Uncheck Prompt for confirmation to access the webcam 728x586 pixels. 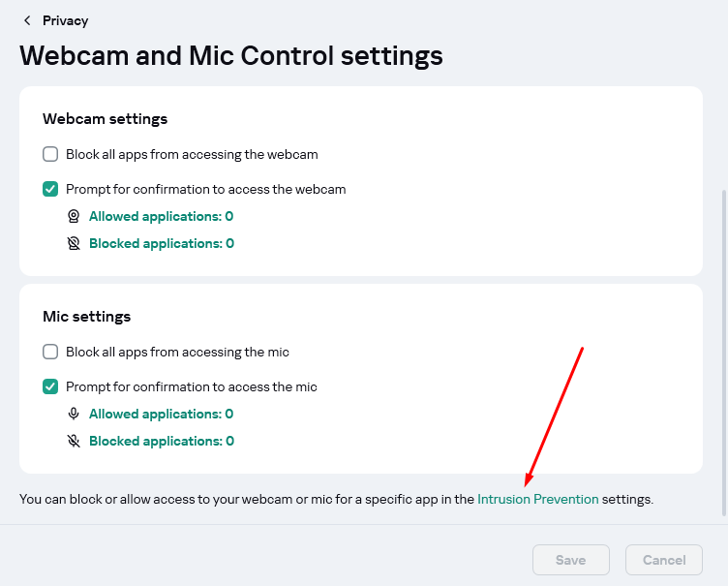[50, 189]
